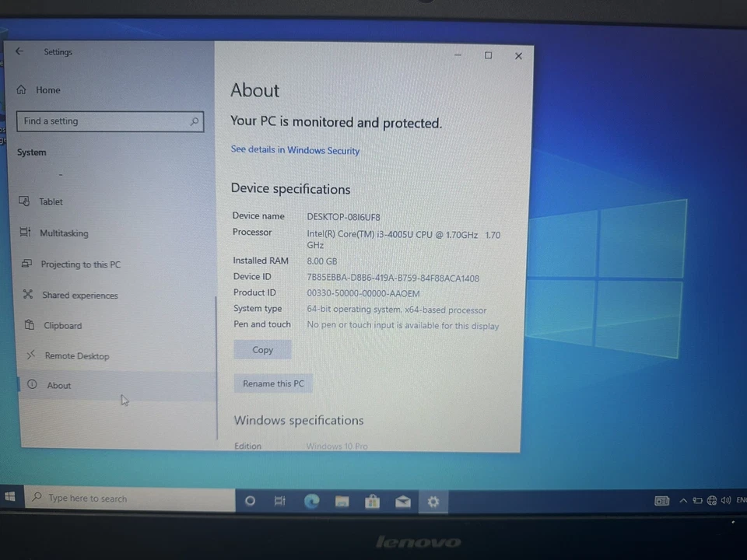Select Multitasking in the System sidebar
This screenshot has width=747, height=560.
pyautogui.click(x=64, y=233)
